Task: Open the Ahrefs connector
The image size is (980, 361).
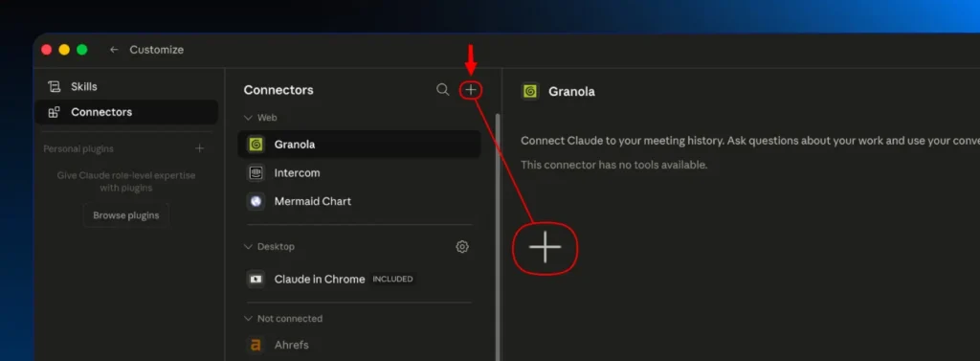Action: tap(360, 345)
